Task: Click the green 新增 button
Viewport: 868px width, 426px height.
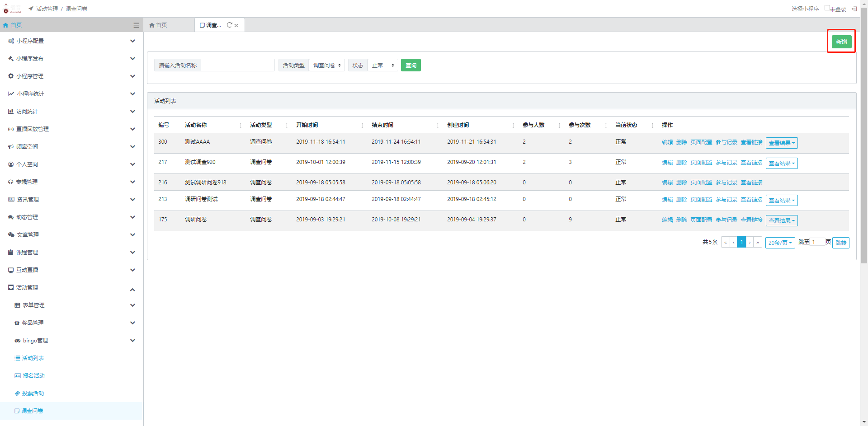Action: click(x=841, y=42)
